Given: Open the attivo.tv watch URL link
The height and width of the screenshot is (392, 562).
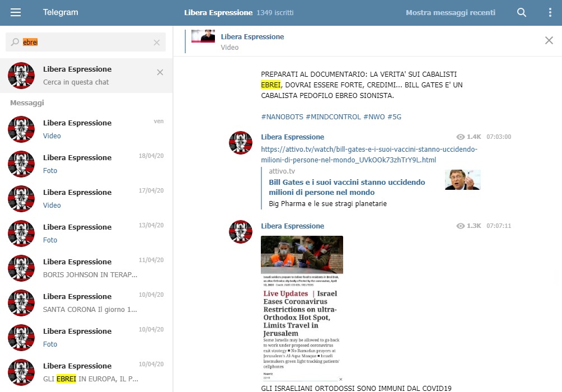Looking at the screenshot, I should click(369, 155).
